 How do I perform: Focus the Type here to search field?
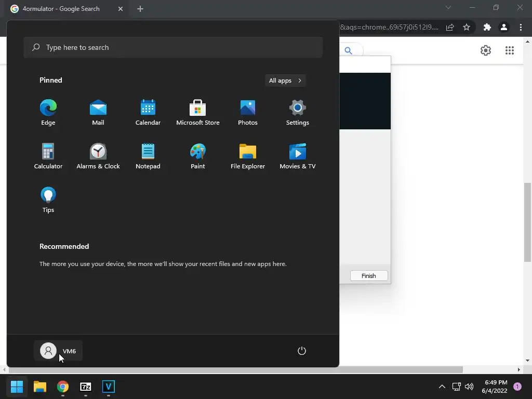(x=173, y=47)
